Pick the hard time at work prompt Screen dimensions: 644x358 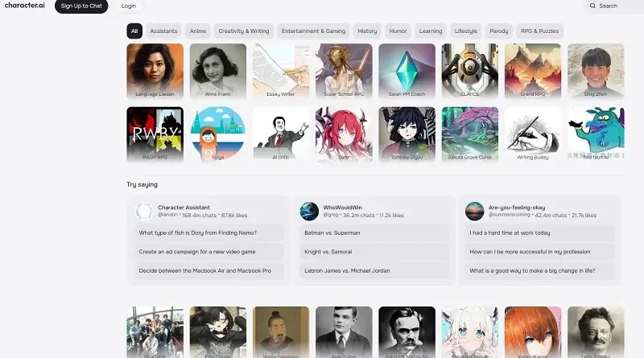539,232
